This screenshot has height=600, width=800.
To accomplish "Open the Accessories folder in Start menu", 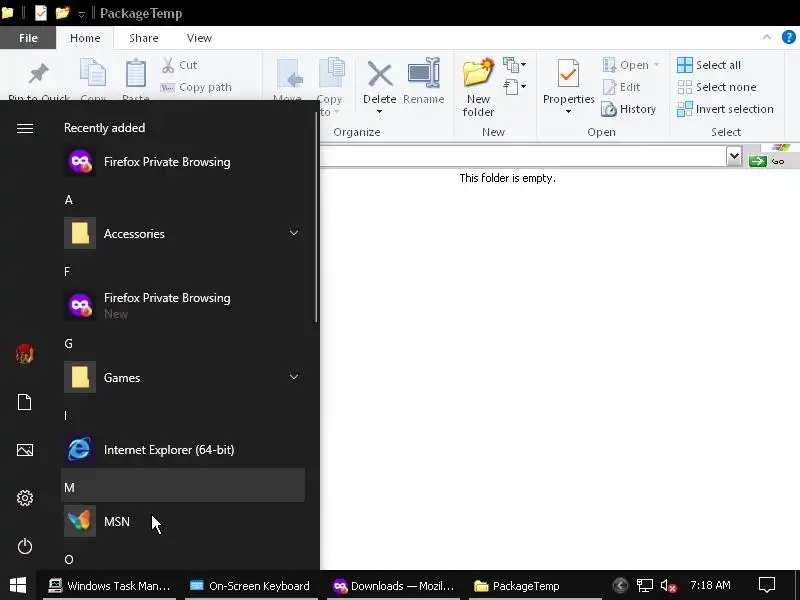I will click(183, 233).
